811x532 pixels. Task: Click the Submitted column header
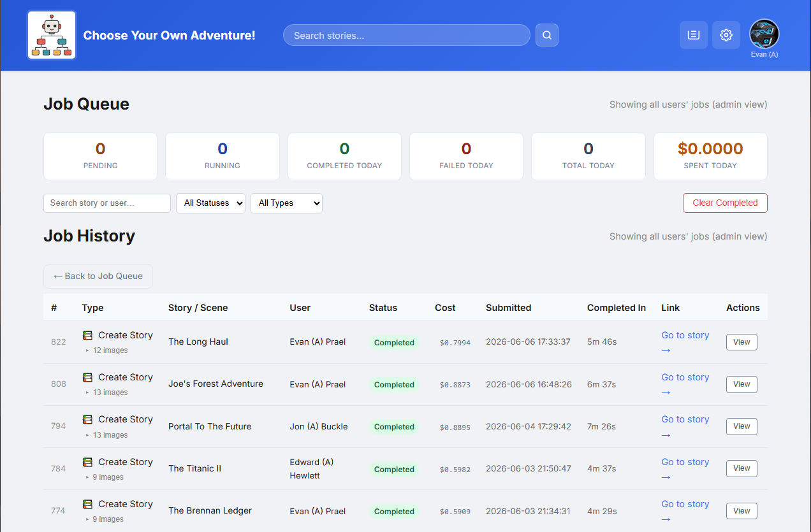click(508, 308)
